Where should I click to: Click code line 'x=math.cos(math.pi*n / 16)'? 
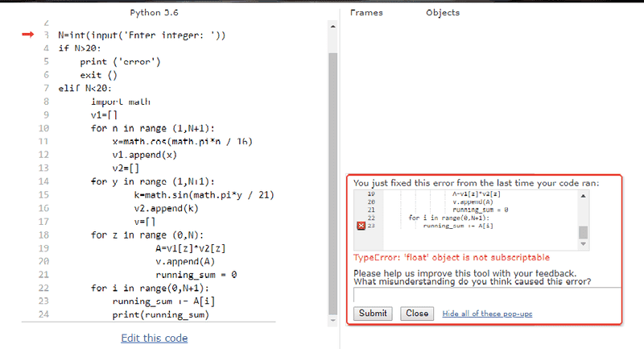pos(183,142)
